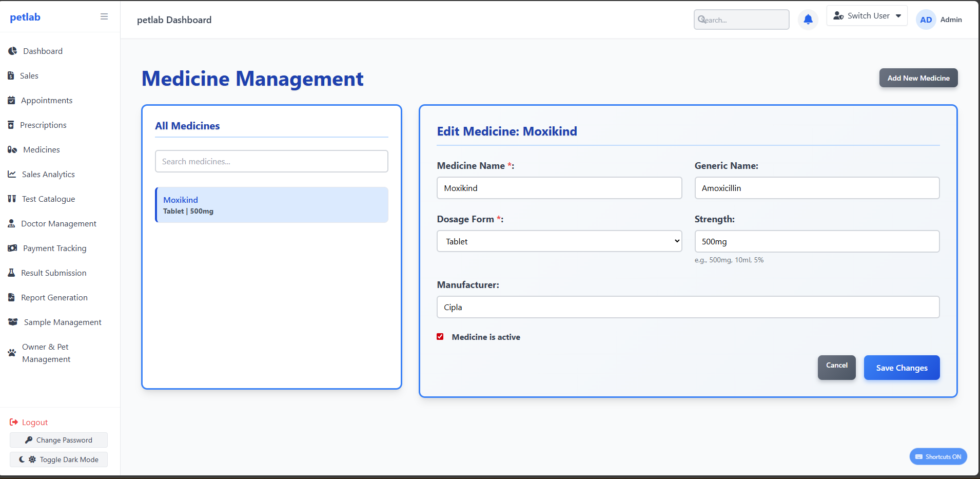The height and width of the screenshot is (479, 980).
Task: Enable the Shortcuts ON toggle button
Action: [x=937, y=456]
